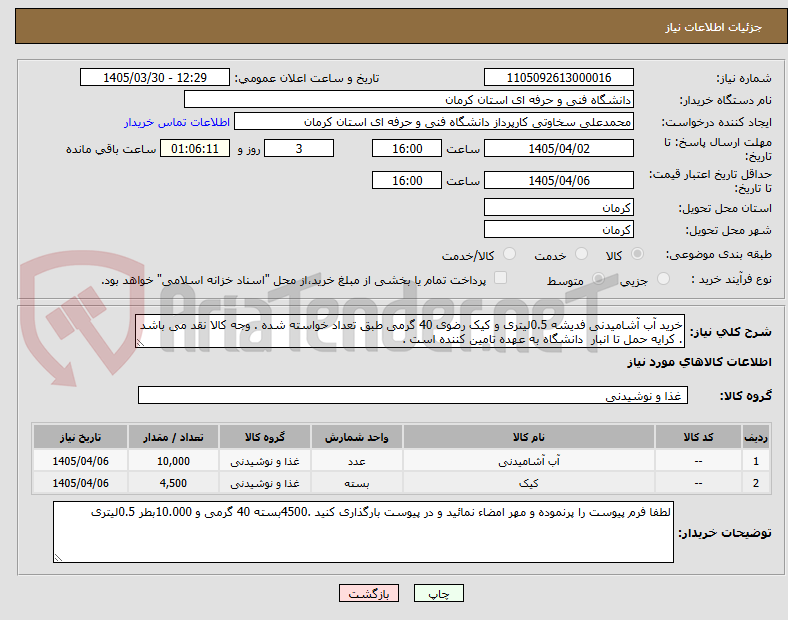Click the announcement date-time field
The image size is (788, 620).
coord(155,78)
